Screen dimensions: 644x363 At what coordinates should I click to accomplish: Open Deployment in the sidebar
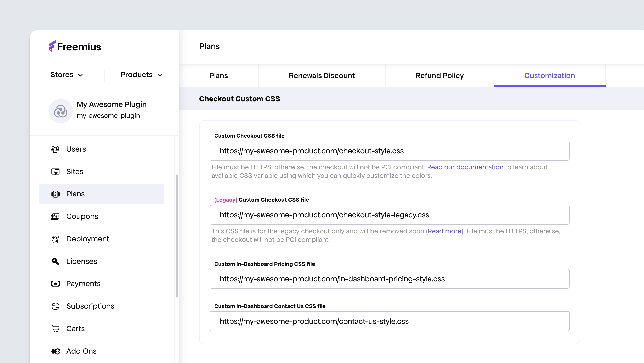pyautogui.click(x=102, y=239)
